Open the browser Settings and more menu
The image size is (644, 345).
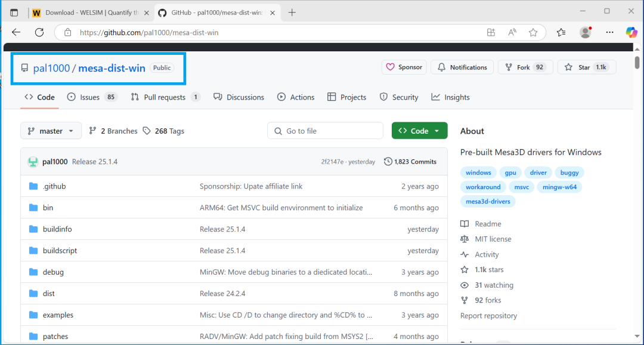coord(609,32)
